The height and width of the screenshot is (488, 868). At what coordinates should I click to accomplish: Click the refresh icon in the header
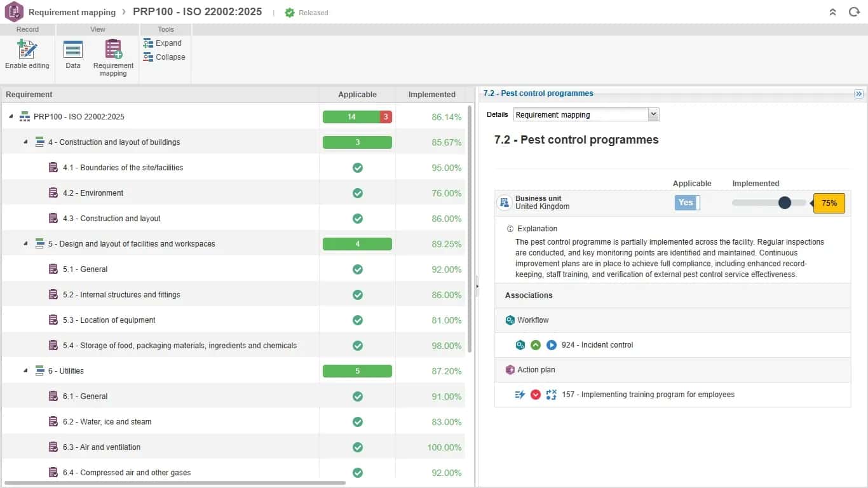(x=854, y=12)
